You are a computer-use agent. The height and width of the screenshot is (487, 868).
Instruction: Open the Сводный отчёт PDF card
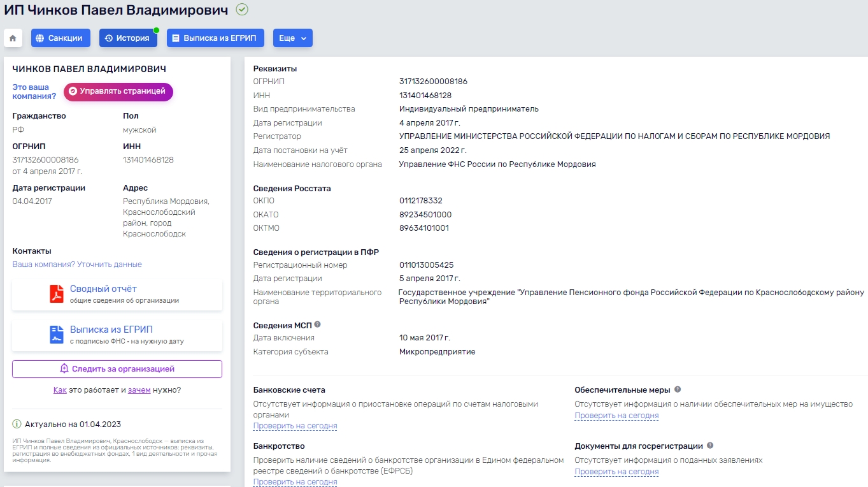(x=117, y=294)
